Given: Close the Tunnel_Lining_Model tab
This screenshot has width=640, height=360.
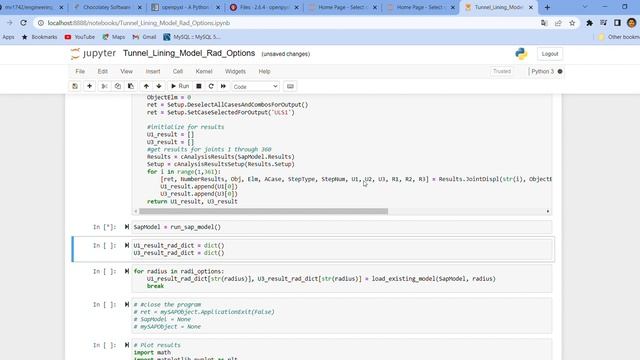Looking at the screenshot, I should coord(531,7).
